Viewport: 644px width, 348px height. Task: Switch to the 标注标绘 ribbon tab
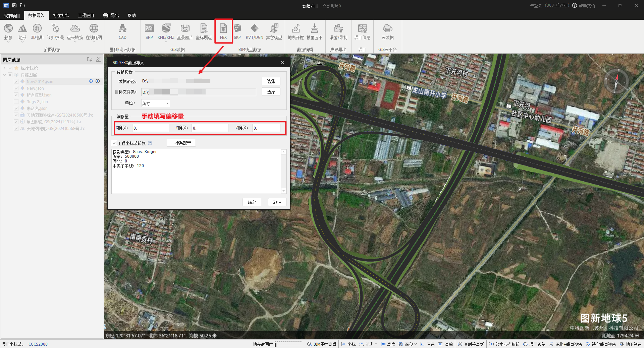(61, 15)
